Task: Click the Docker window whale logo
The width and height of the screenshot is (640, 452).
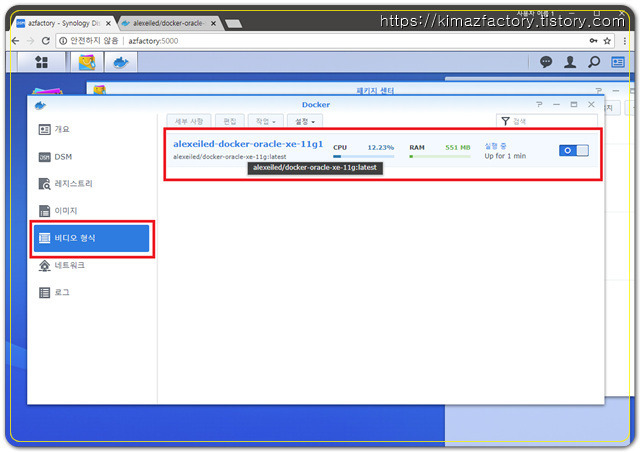Action: coord(40,106)
